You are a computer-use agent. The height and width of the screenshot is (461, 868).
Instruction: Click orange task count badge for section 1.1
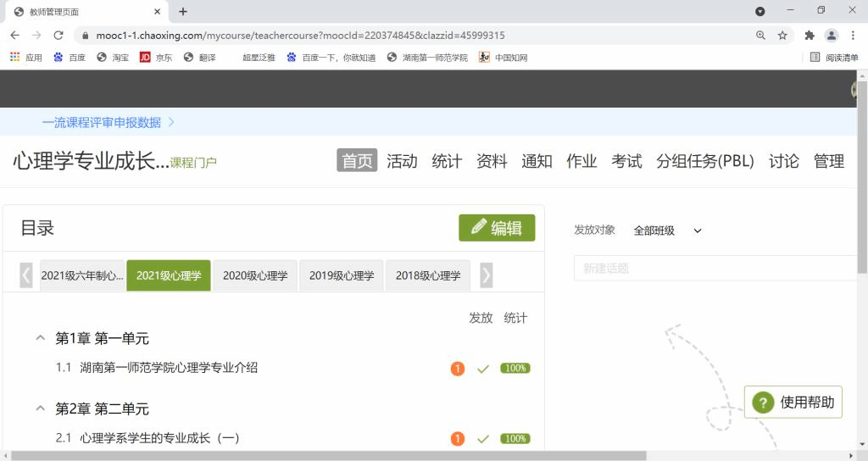point(458,369)
